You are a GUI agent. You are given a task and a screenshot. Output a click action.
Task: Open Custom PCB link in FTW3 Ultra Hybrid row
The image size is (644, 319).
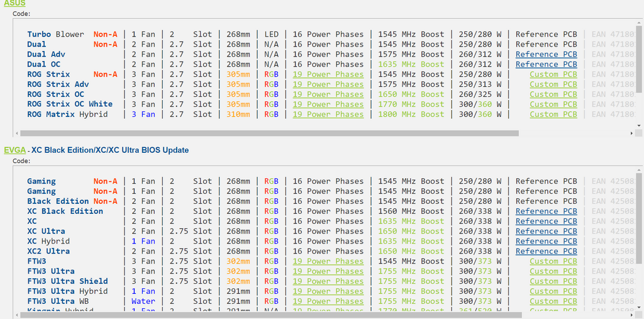pyautogui.click(x=553, y=291)
